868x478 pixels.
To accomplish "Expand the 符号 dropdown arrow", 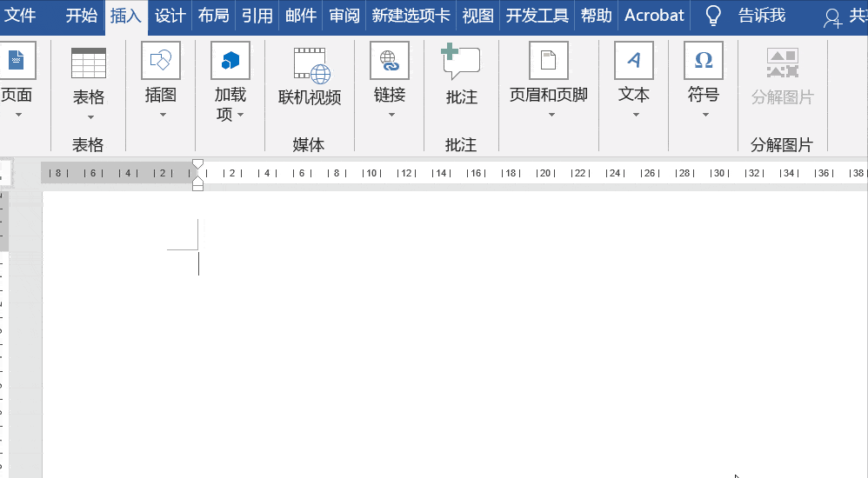I will tap(706, 115).
